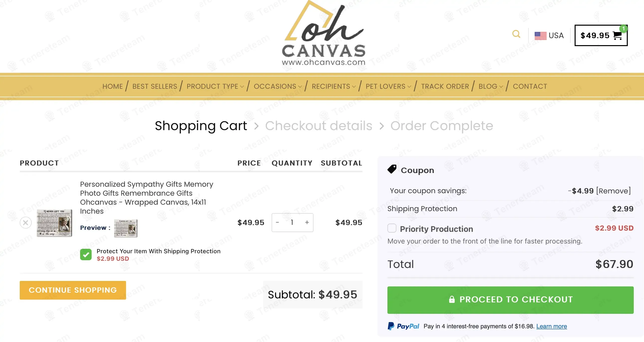The image size is (644, 342).
Task: Enable the Priority Production checkbox
Action: (x=392, y=228)
